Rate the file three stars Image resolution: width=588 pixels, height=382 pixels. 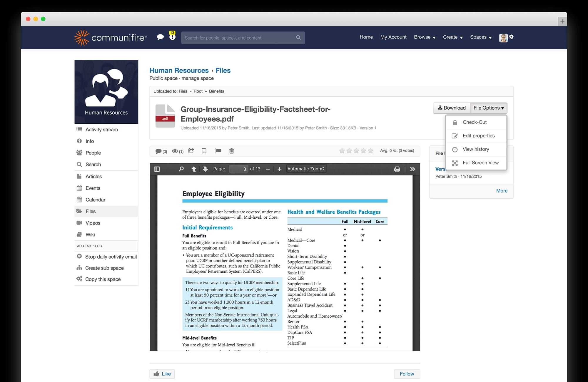[356, 151]
